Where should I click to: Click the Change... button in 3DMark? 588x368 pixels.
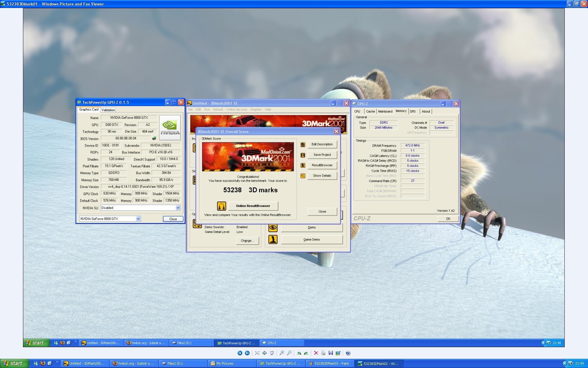click(247, 241)
